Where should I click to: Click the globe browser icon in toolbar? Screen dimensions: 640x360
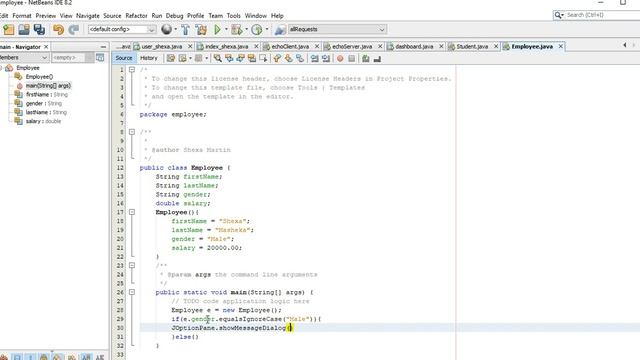[166, 29]
